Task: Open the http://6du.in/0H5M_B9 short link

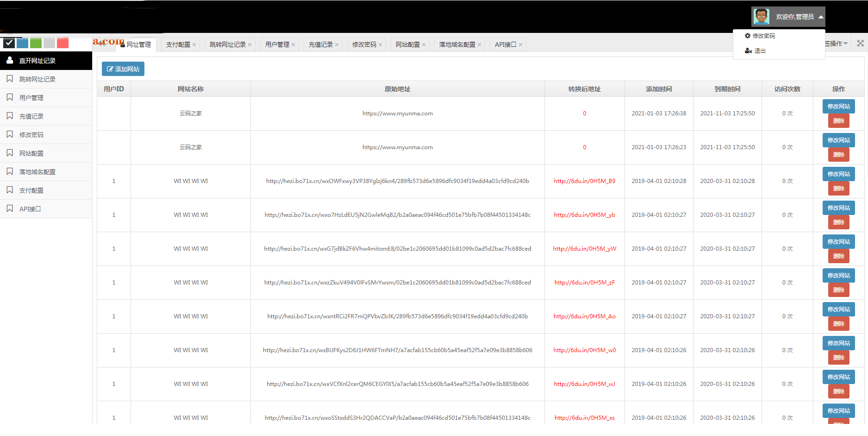Action: [x=584, y=181]
